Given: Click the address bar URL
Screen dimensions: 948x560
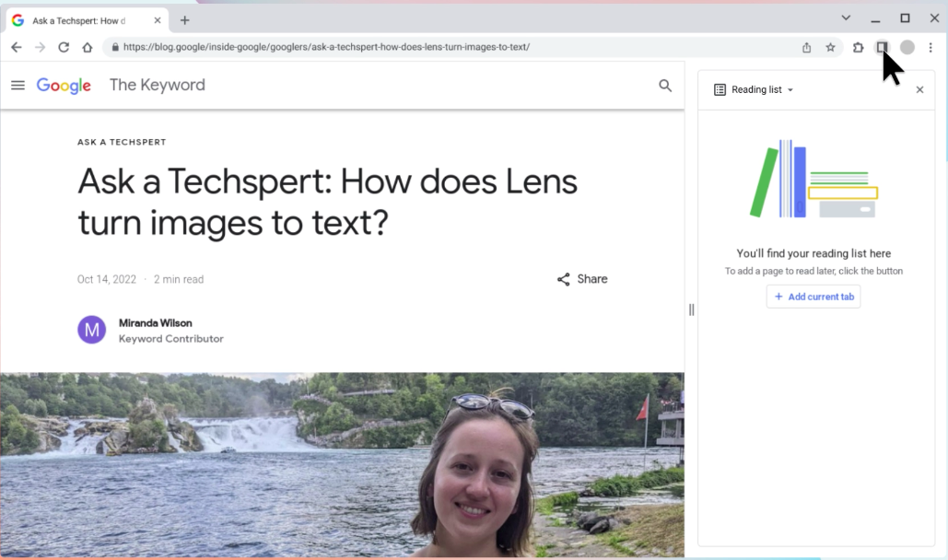Looking at the screenshot, I should (326, 47).
